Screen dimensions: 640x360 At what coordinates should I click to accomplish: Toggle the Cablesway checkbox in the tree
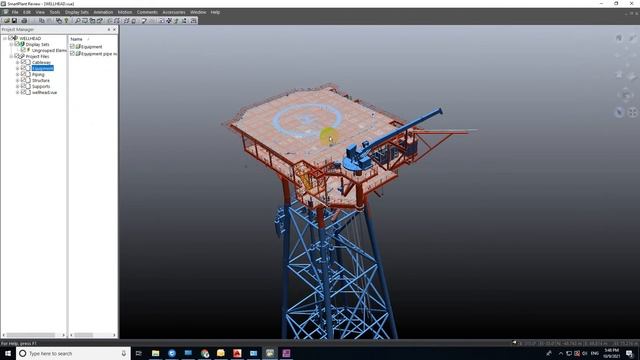pos(23,62)
